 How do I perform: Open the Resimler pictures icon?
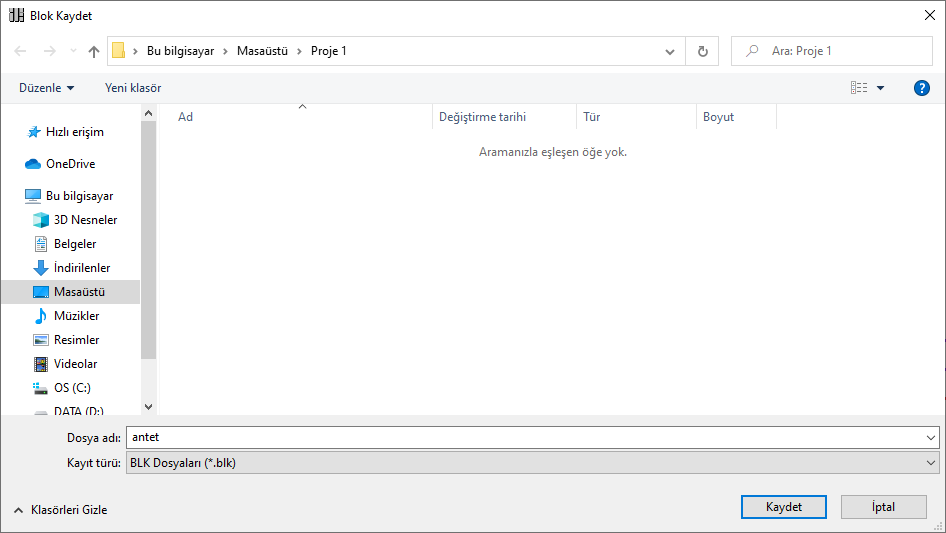pyautogui.click(x=41, y=340)
